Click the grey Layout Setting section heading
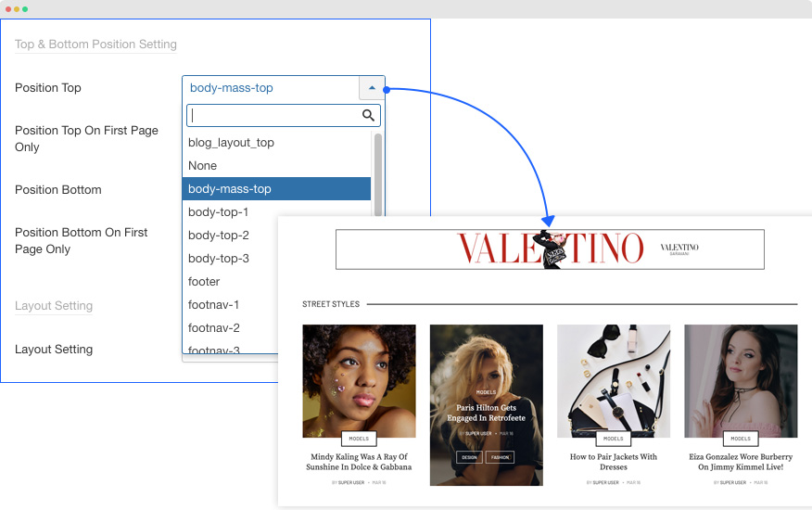812x510 pixels. 54,306
